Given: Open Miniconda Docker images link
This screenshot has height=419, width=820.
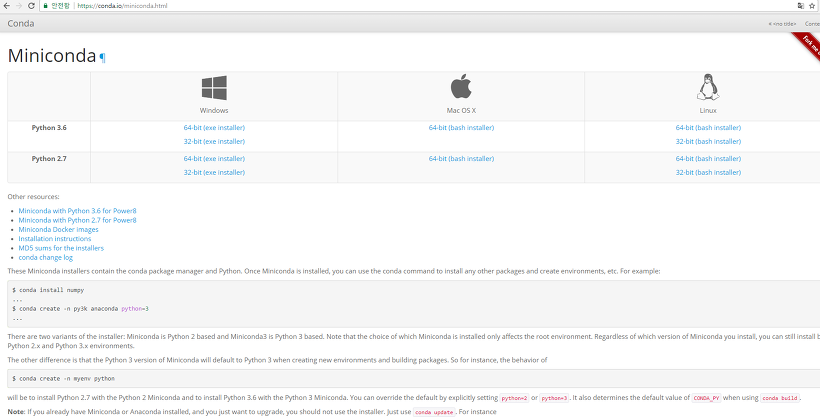Looking at the screenshot, I should [58, 229].
